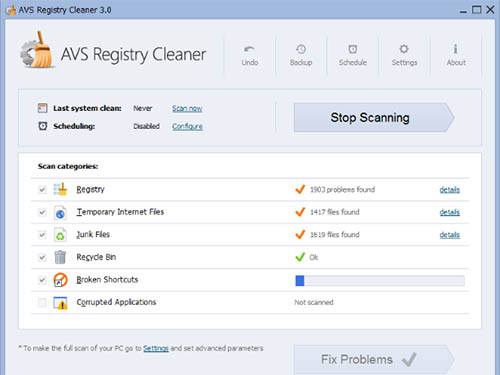Click the Broken Shortcuts progress bar
This screenshot has height=375, width=500.
coord(380,281)
